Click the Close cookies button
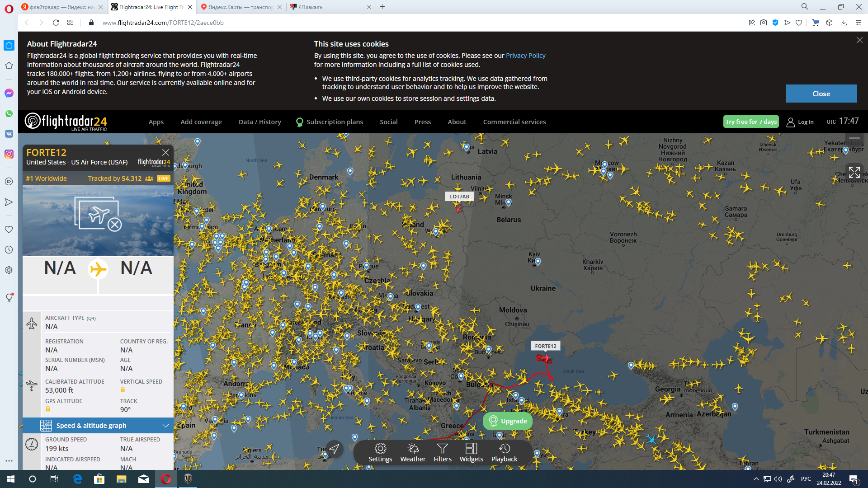 (821, 94)
